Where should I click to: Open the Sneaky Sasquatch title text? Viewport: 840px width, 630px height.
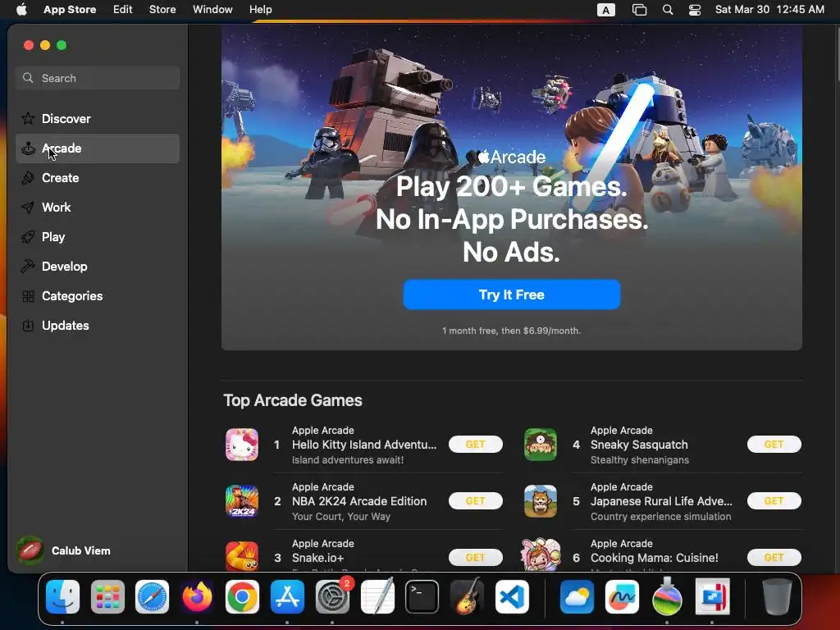[x=639, y=445]
